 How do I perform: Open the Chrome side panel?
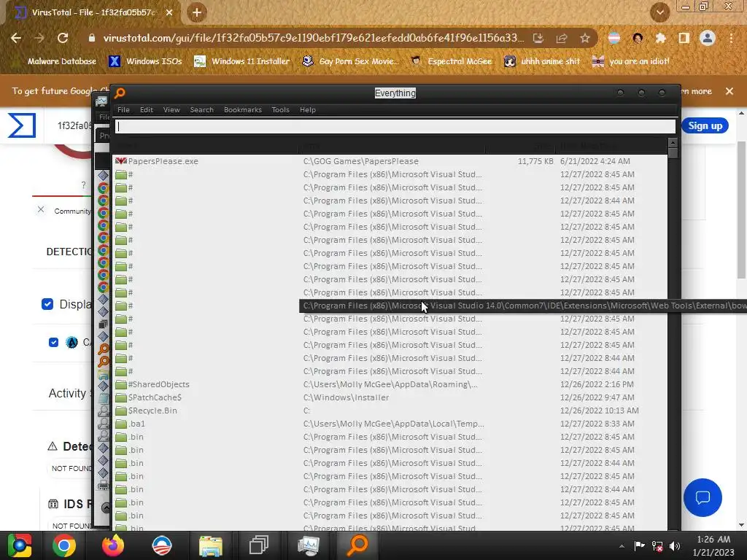tap(684, 38)
